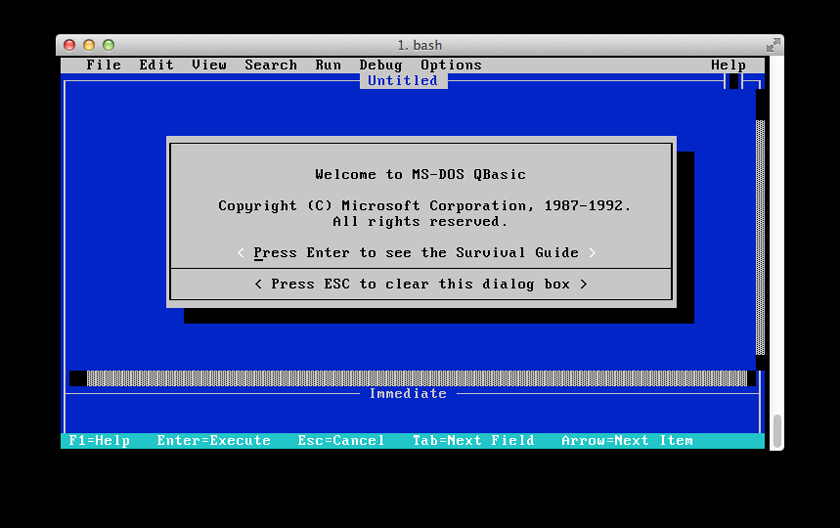Open the Options menu
Viewport: 840px width, 528px height.
[x=450, y=65]
